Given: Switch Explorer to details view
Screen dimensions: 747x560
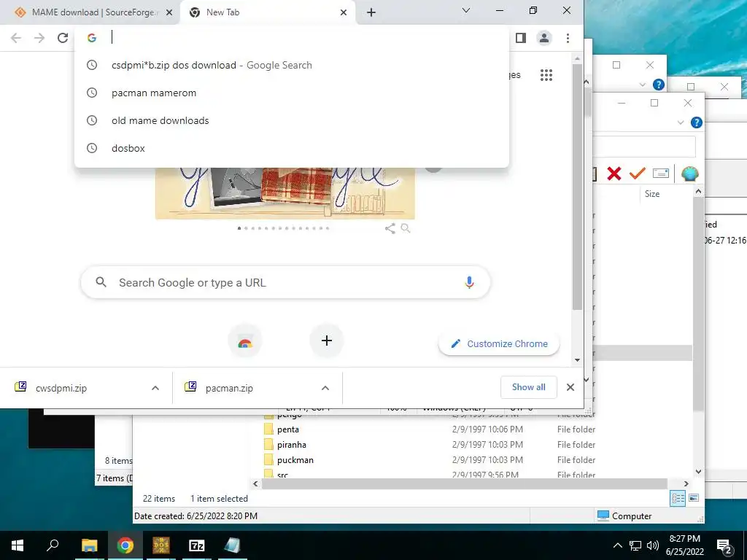Looking at the screenshot, I should pos(678,499).
